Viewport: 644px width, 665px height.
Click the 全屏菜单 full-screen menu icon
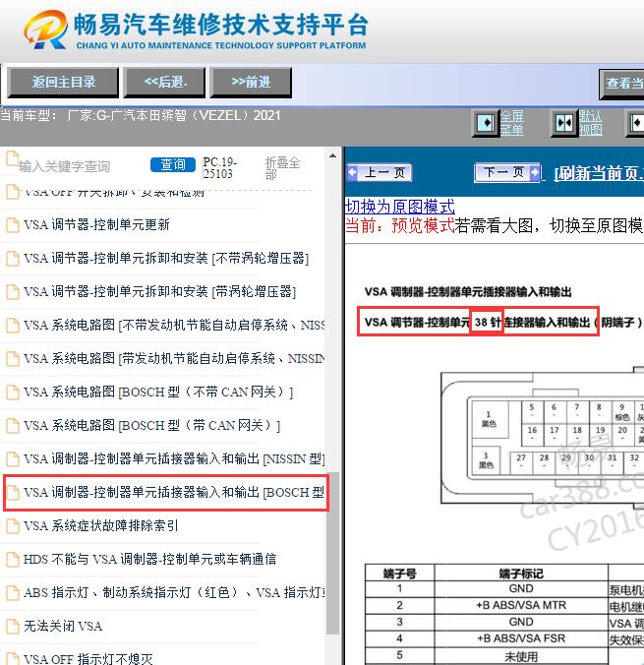pyautogui.click(x=486, y=123)
